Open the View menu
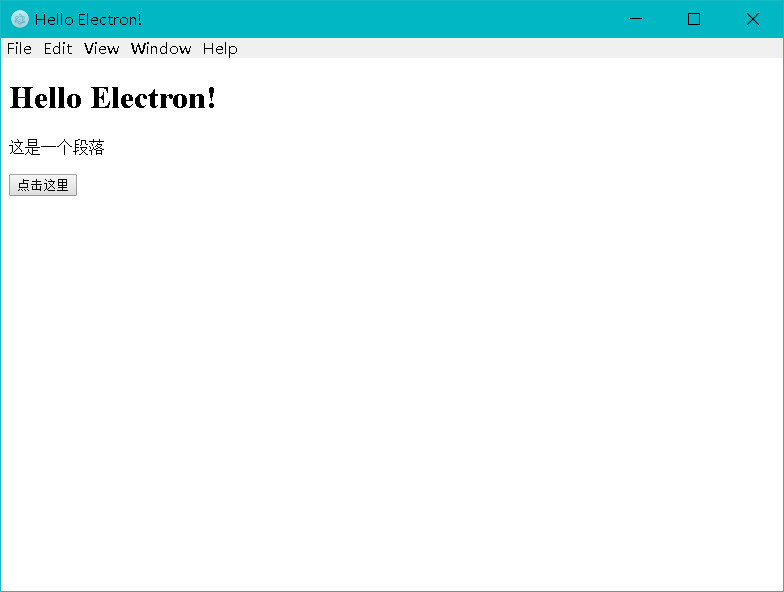The image size is (784, 592). click(x=102, y=48)
